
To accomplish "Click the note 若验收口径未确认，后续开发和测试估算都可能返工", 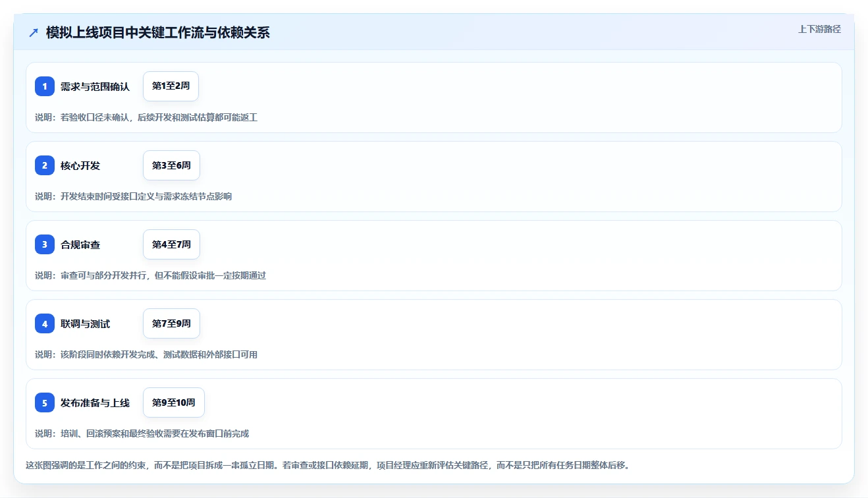I will (x=159, y=117).
